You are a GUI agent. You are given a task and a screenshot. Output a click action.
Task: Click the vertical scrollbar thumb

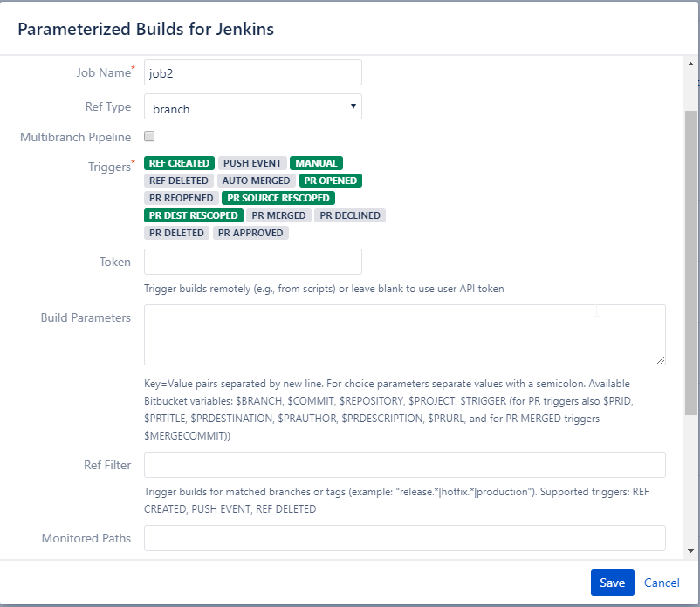(x=690, y=263)
